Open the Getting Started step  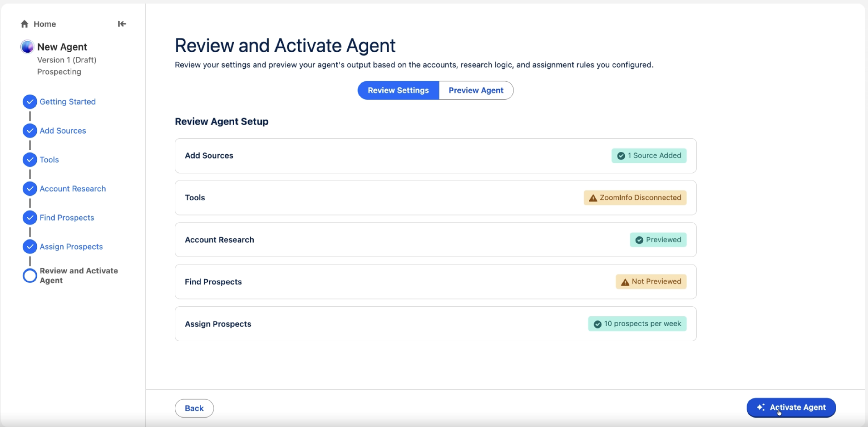[67, 102]
